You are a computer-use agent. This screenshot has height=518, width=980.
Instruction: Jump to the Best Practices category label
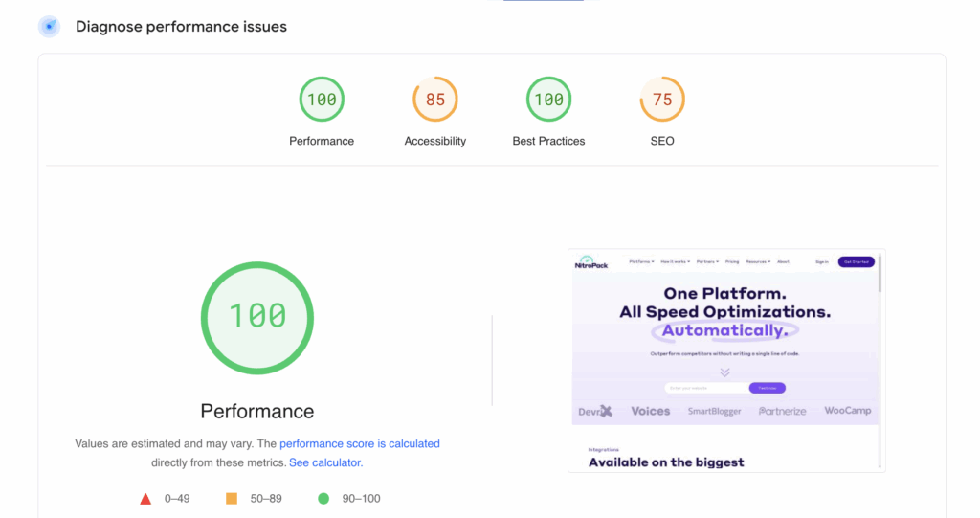(x=548, y=141)
